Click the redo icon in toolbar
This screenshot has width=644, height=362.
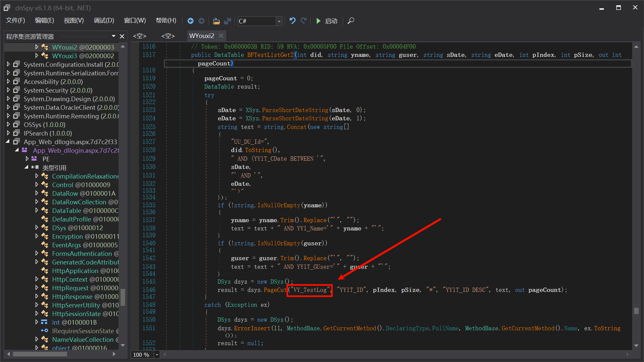[x=304, y=21]
